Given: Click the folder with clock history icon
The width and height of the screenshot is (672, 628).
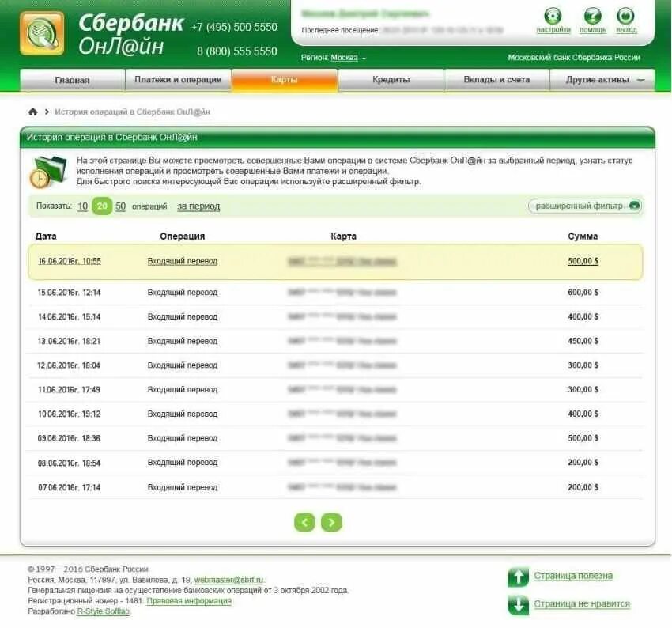Looking at the screenshot, I should (48, 172).
